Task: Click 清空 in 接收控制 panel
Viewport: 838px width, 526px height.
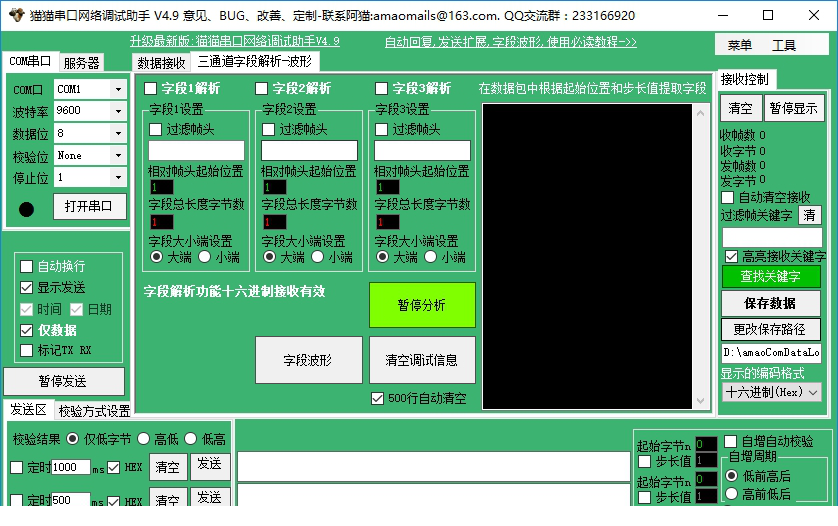Action: point(740,109)
